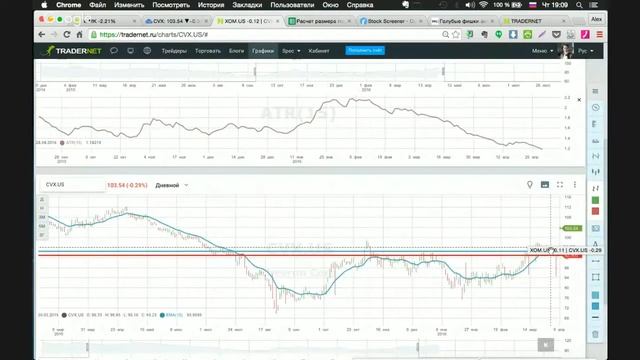
Task: Open the Торговать navigation item
Action: 208,51
